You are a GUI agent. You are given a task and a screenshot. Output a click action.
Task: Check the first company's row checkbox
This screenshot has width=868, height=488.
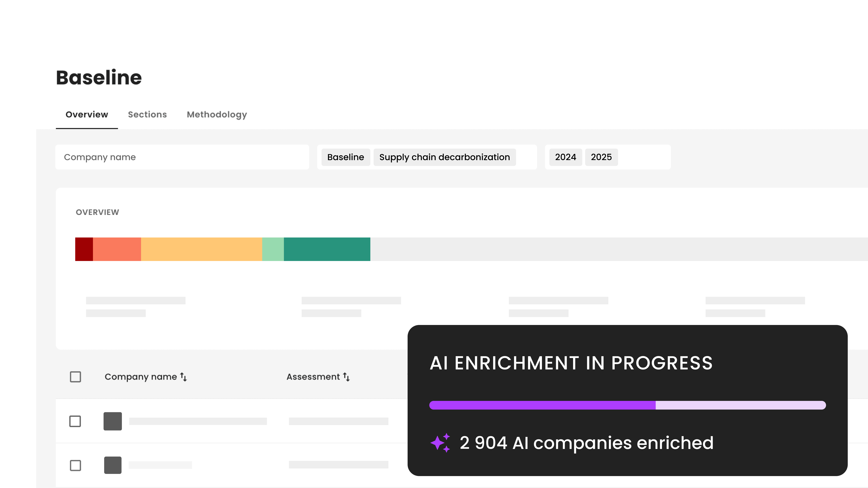click(x=75, y=421)
